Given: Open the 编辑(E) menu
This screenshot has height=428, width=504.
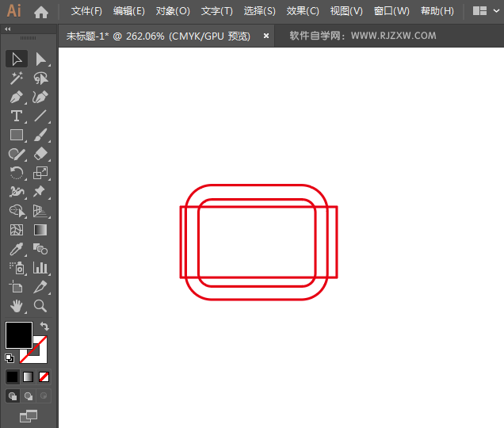Looking at the screenshot, I should (129, 11).
